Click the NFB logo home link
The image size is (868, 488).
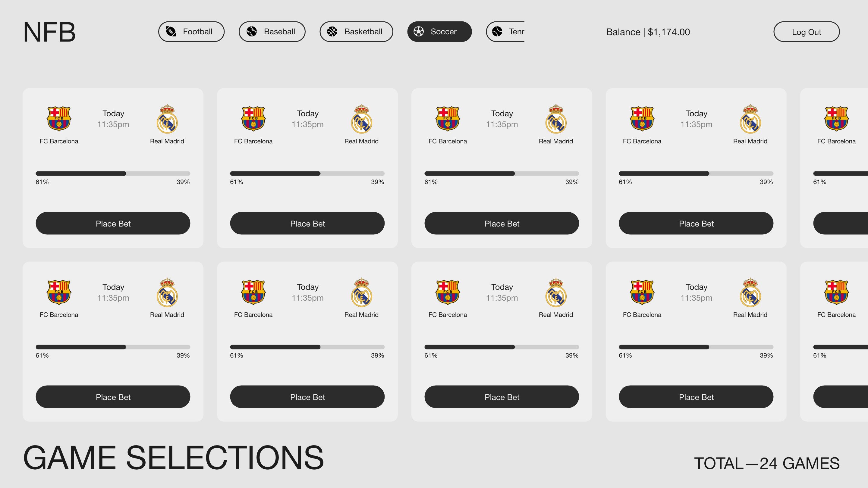coord(49,31)
